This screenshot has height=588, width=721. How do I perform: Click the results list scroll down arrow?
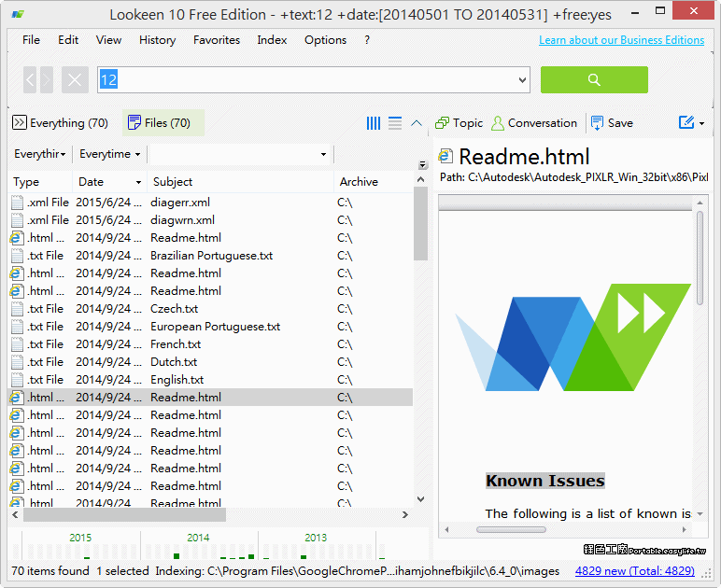click(x=420, y=499)
